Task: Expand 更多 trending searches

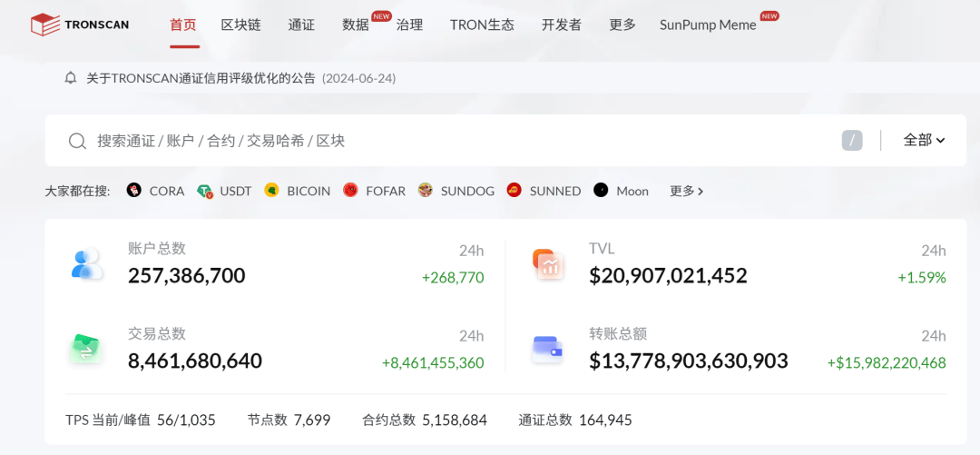Action: tap(687, 191)
